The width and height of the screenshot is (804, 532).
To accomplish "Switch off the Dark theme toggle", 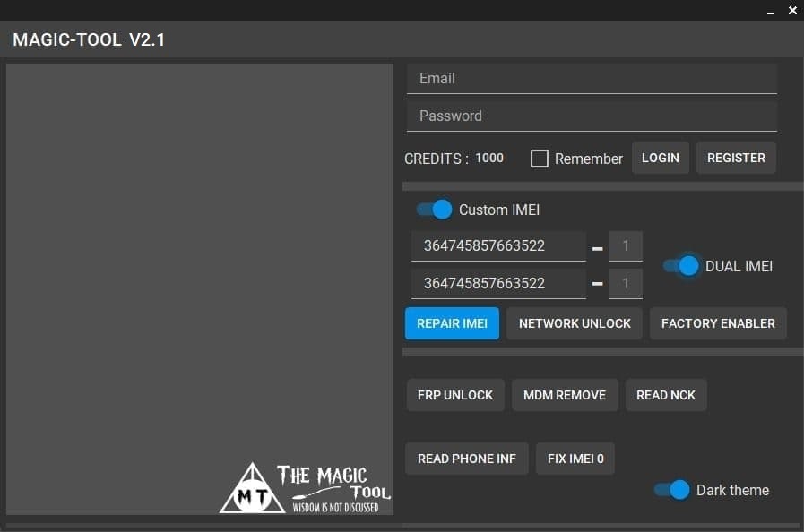I will click(x=670, y=490).
